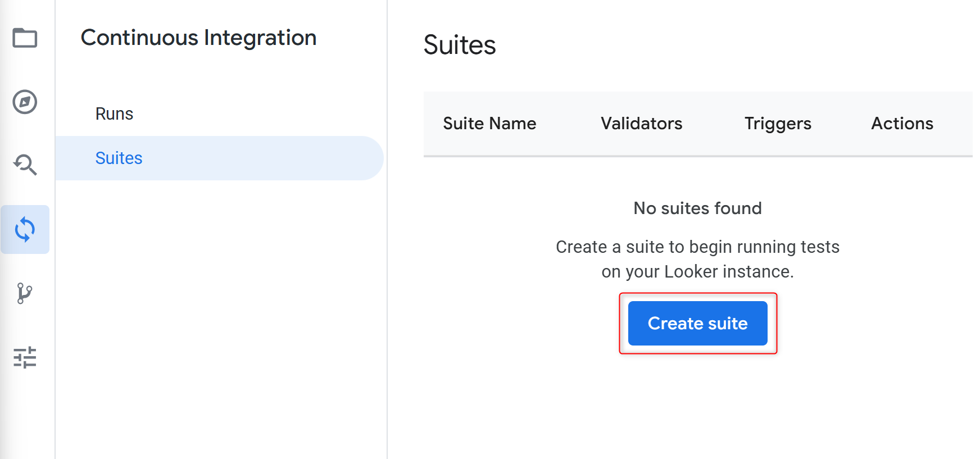This screenshot has width=980, height=459.
Task: Click the No suites found message
Action: 697,208
